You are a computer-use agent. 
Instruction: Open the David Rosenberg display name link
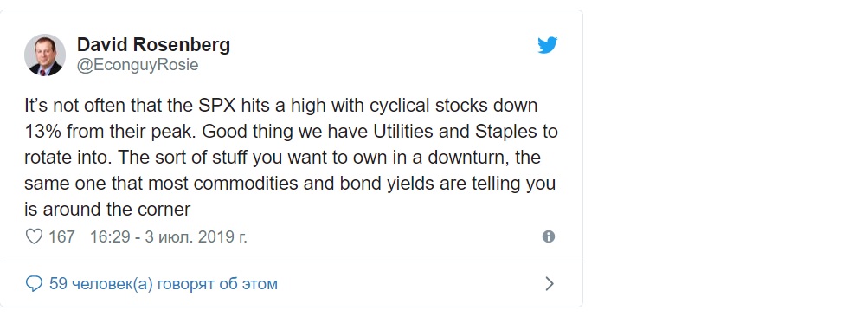[x=153, y=45]
